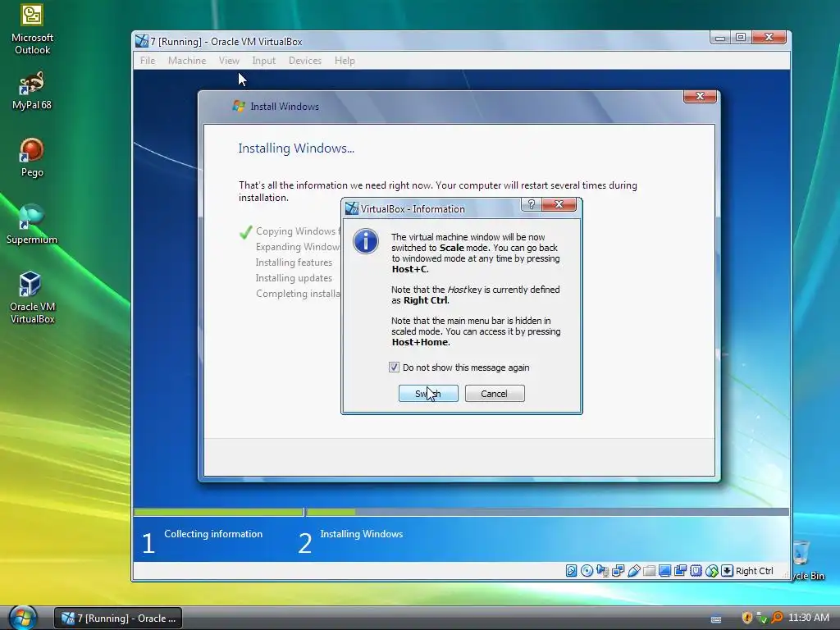Image resolution: width=840 pixels, height=630 pixels.
Task: Uncheck Do not show this message again
Action: 394,367
